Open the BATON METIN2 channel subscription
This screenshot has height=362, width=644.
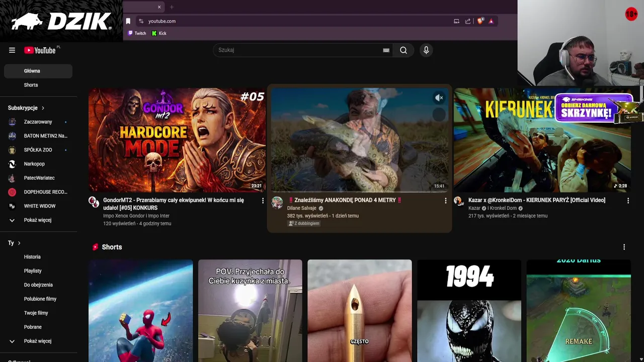point(38,136)
